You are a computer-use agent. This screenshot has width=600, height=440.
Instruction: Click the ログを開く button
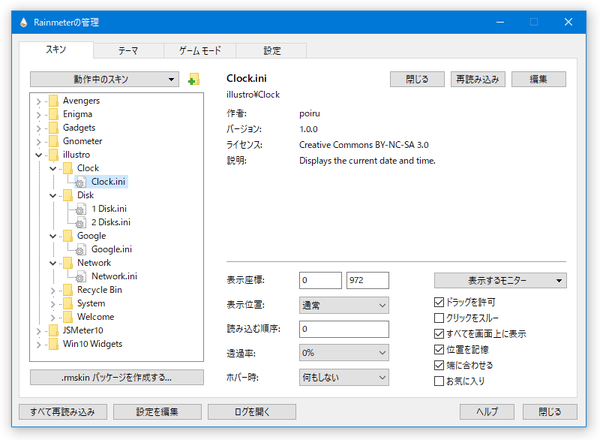click(x=252, y=412)
